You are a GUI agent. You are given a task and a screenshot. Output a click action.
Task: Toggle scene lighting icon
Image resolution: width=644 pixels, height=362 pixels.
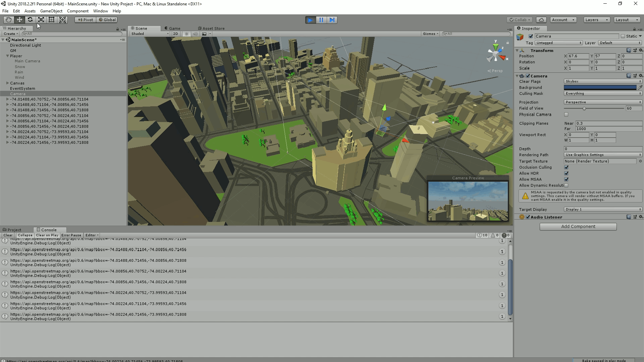pos(187,34)
